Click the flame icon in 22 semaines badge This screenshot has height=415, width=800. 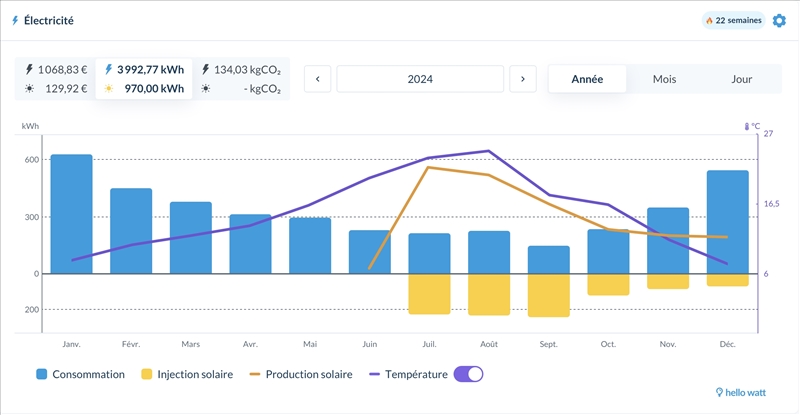[x=710, y=20]
